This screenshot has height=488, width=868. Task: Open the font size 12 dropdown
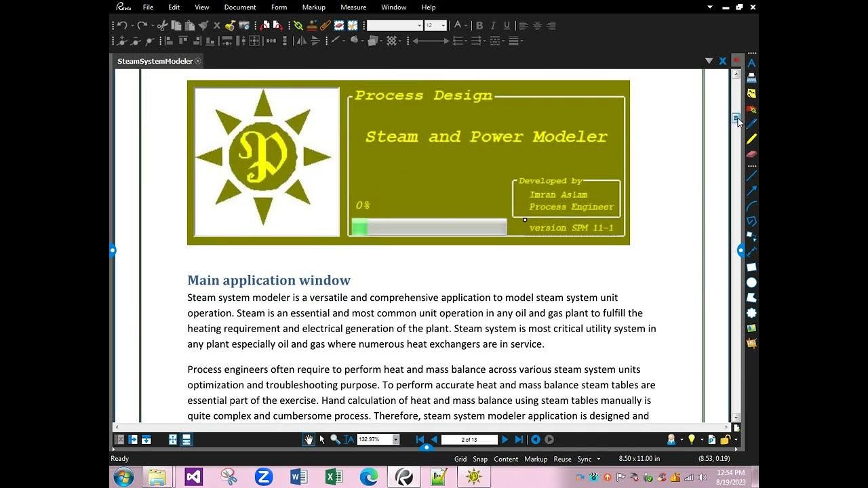tap(443, 26)
